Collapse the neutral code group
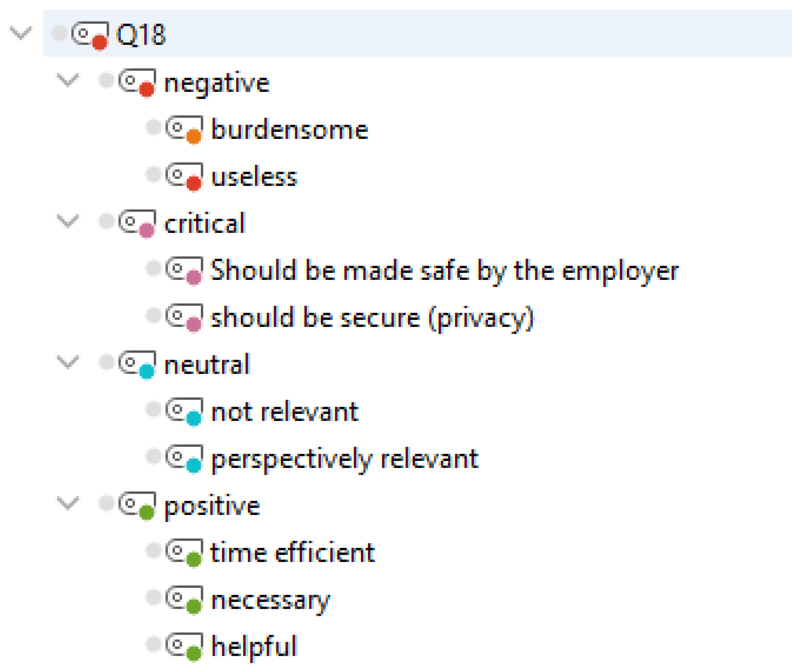The image size is (801, 672). tap(68, 362)
